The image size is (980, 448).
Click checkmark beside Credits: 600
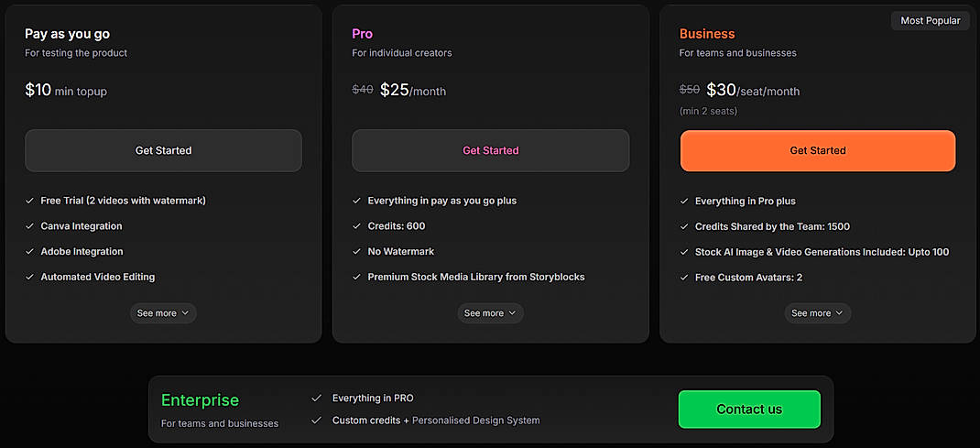point(357,225)
